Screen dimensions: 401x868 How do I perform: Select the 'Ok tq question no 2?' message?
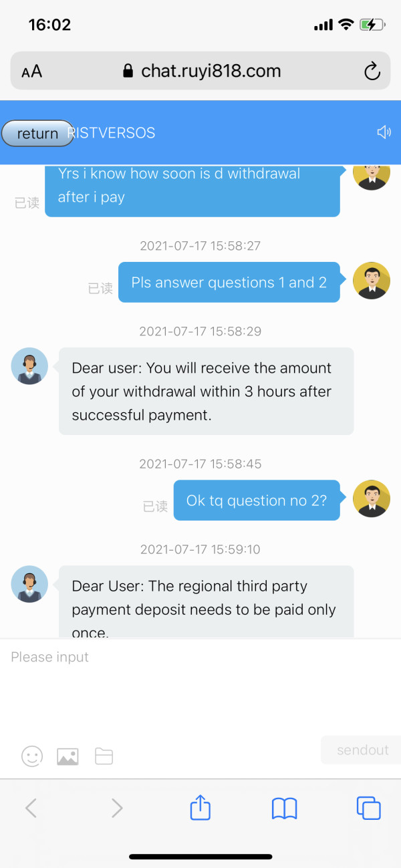(257, 500)
